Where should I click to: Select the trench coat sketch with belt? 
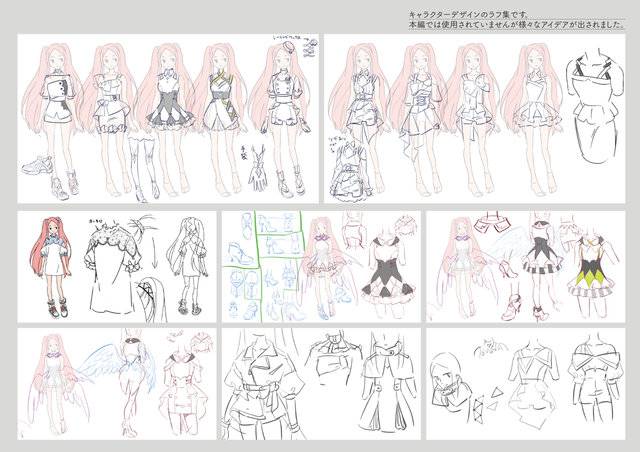[x=262, y=384]
